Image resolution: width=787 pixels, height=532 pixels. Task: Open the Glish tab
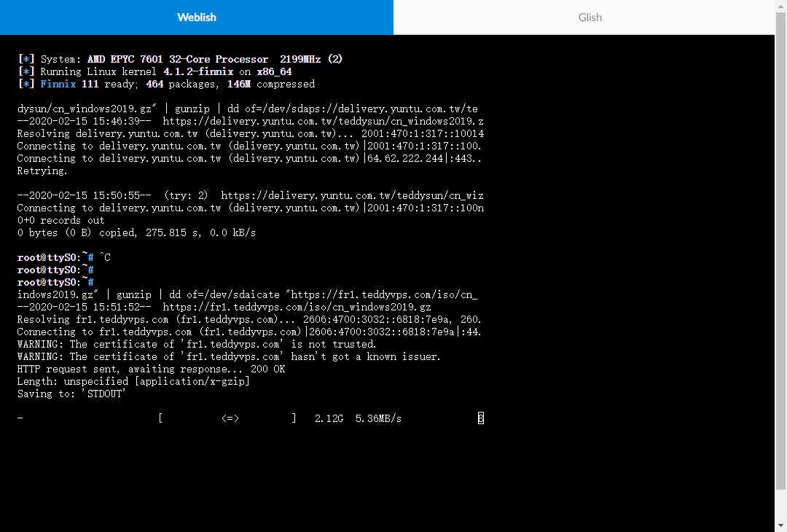click(x=590, y=17)
